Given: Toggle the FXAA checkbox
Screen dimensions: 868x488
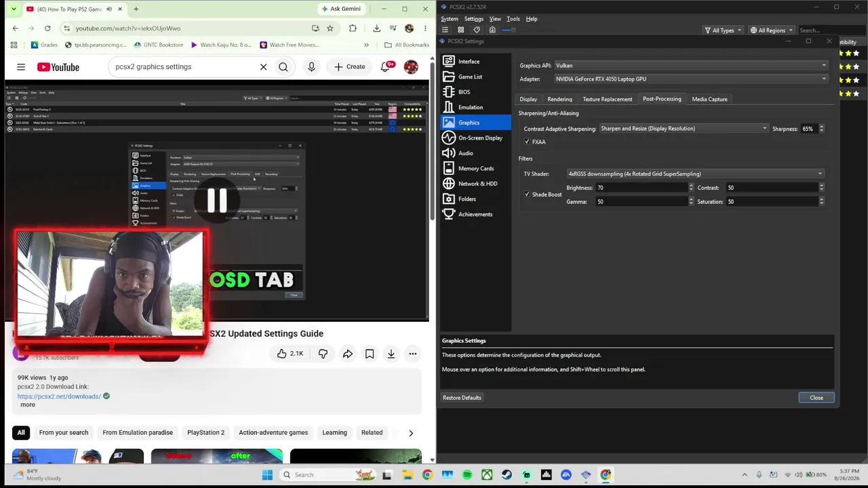Looking at the screenshot, I should (x=527, y=142).
